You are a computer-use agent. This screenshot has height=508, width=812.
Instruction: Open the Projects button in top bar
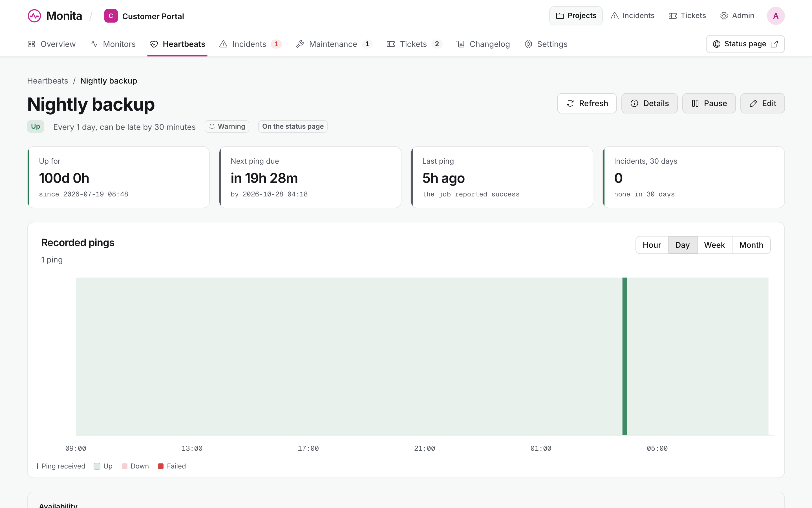(576, 16)
